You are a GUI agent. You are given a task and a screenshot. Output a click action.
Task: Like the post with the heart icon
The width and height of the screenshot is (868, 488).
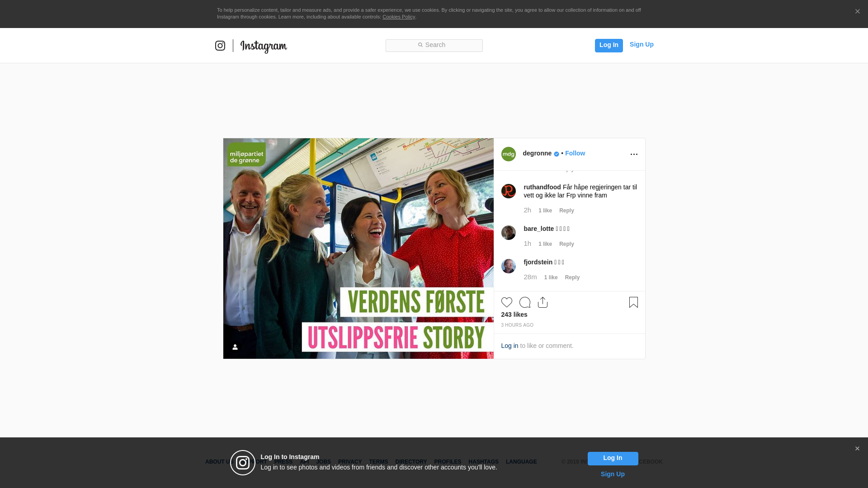click(x=507, y=302)
